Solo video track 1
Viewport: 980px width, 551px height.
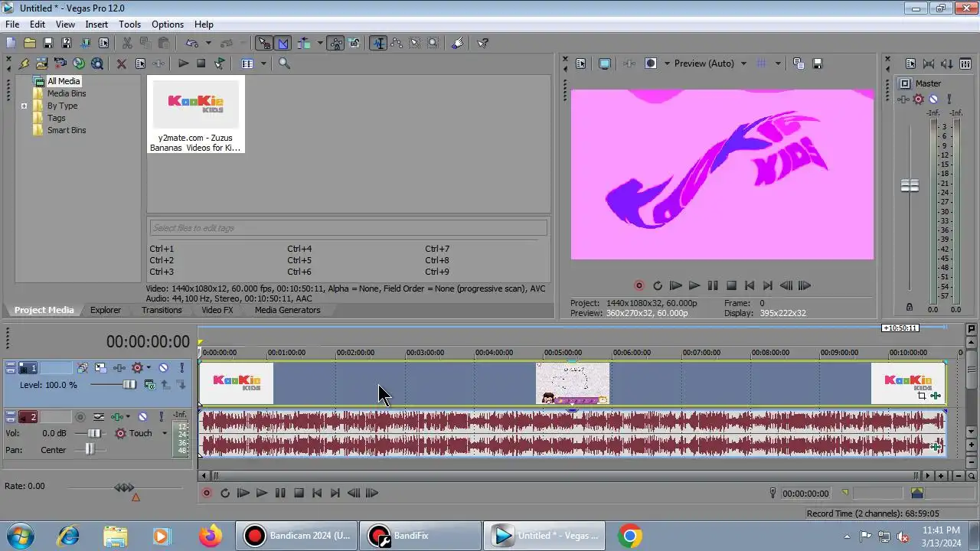[x=181, y=368]
